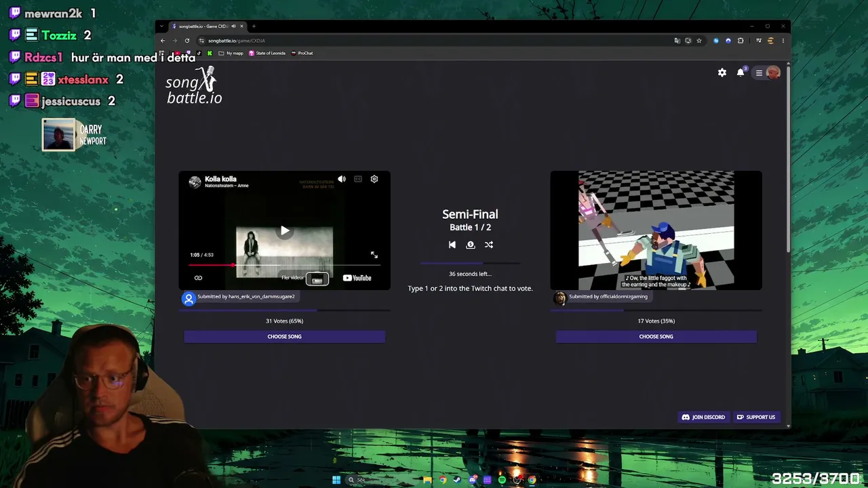868x488 pixels.
Task: Click the '17 Votes (35%)' text
Action: pyautogui.click(x=656, y=321)
